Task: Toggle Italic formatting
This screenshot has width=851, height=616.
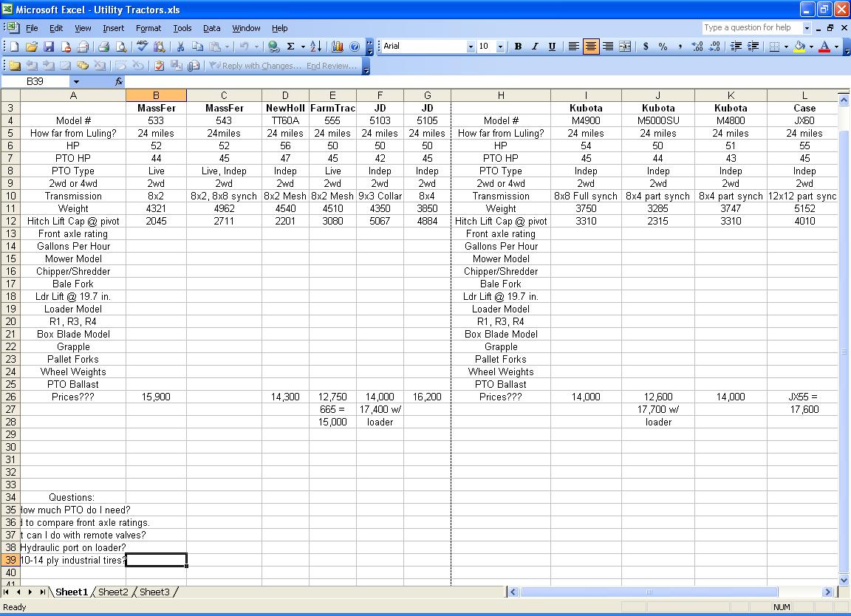Action: point(535,47)
